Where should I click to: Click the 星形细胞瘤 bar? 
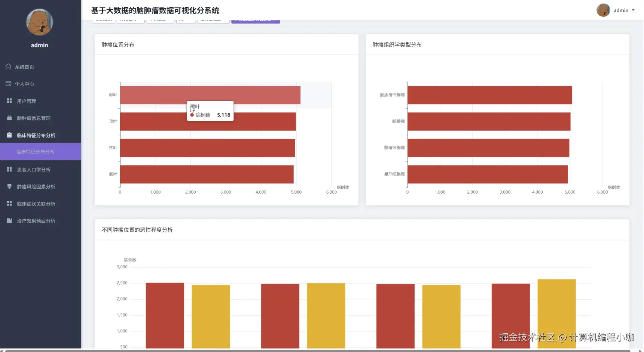[488, 174]
